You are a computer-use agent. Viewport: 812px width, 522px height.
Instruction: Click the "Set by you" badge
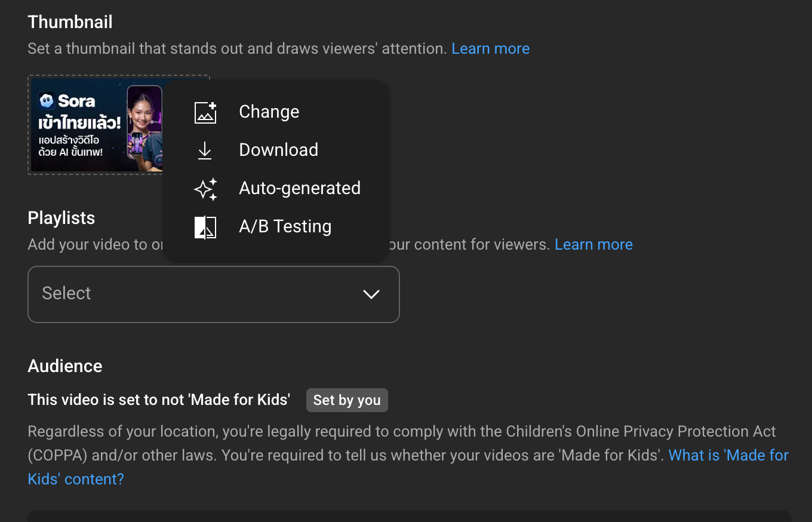point(347,400)
